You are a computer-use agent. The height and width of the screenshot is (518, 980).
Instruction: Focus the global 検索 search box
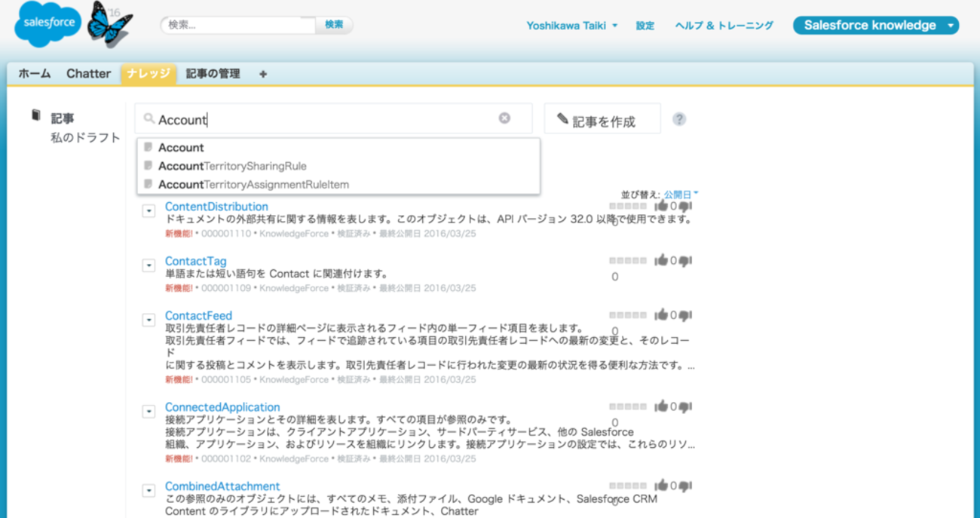[x=238, y=25]
